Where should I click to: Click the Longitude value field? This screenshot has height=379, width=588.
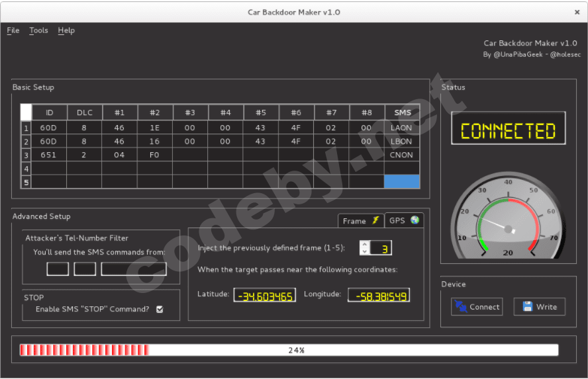click(379, 295)
